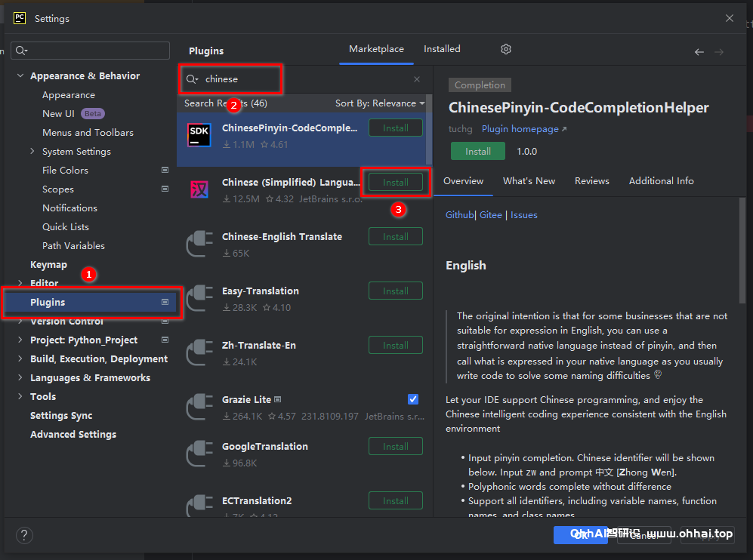Expand the Editor section
This screenshot has height=560, width=753.
[20, 283]
